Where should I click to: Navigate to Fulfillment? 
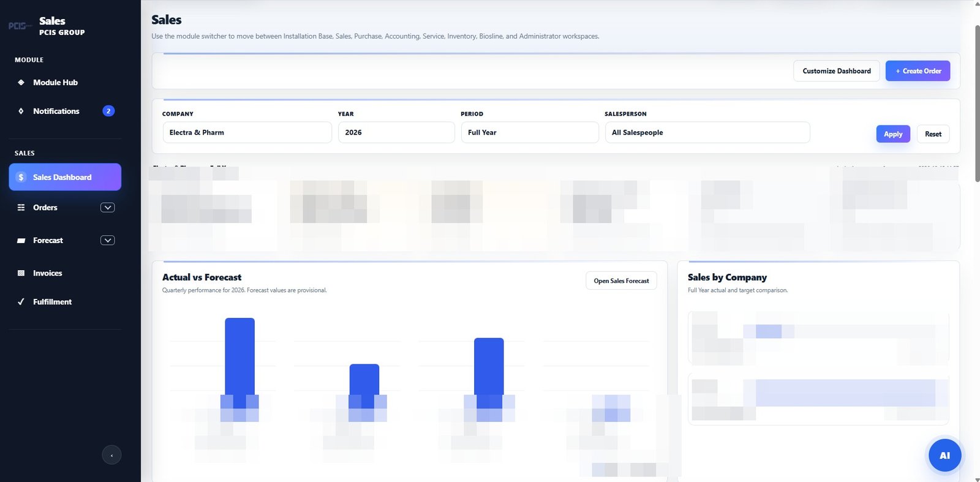pyautogui.click(x=65, y=301)
